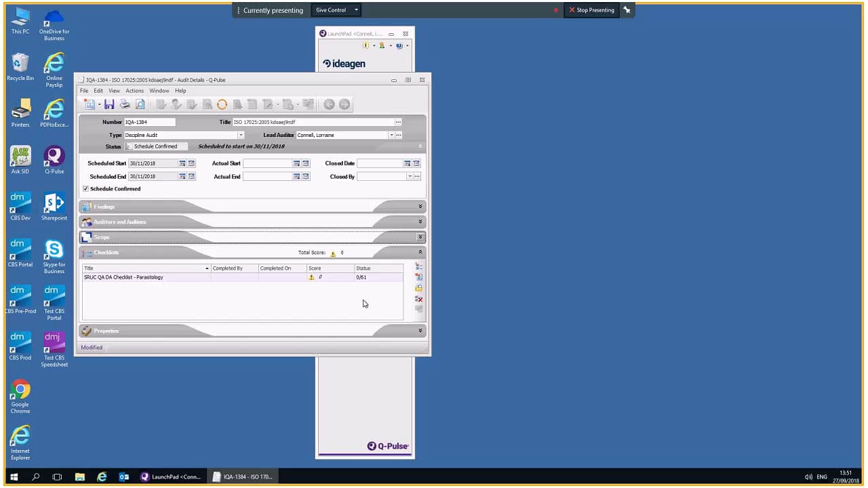868x488 pixels.
Task: Open the View menu
Action: (x=114, y=91)
